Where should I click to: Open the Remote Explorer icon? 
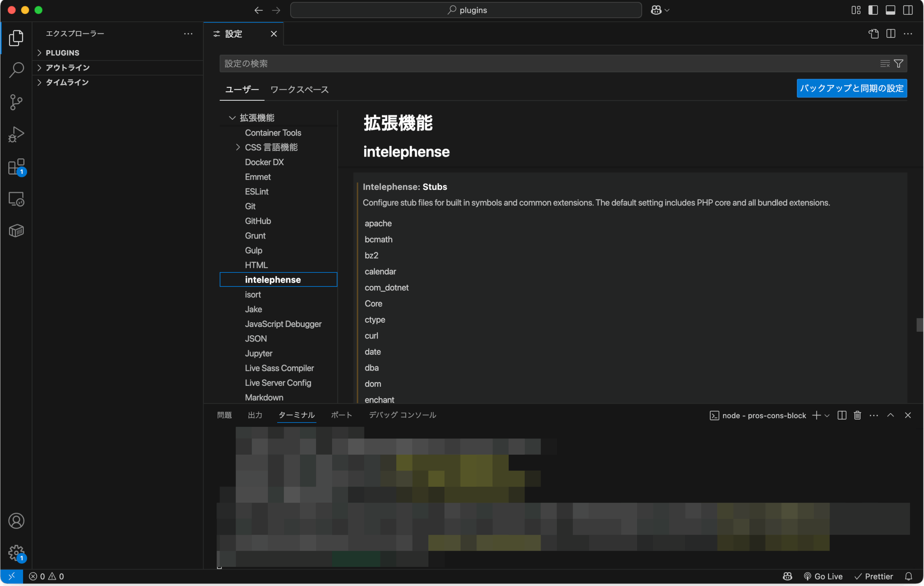16,199
